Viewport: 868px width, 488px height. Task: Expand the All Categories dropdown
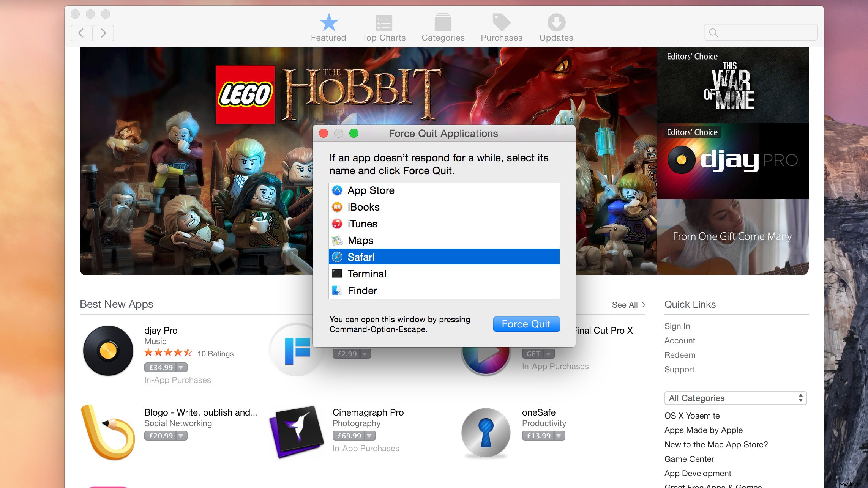735,397
